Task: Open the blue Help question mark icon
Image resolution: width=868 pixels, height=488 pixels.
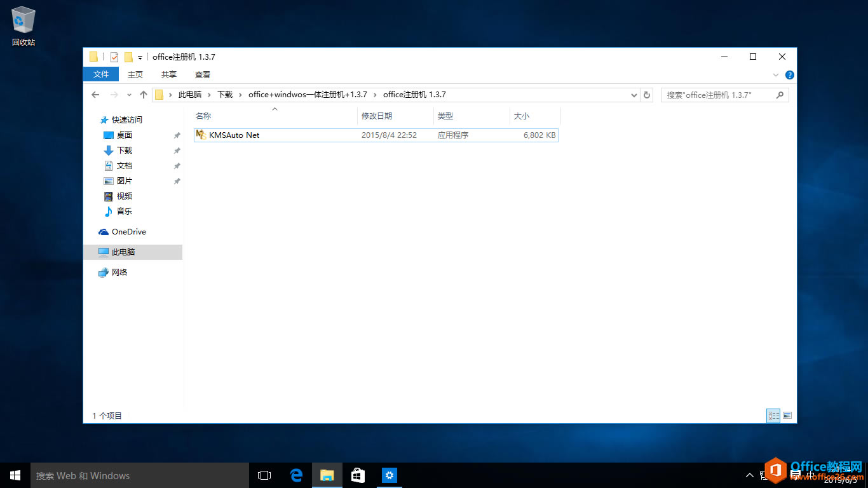Action: (789, 75)
